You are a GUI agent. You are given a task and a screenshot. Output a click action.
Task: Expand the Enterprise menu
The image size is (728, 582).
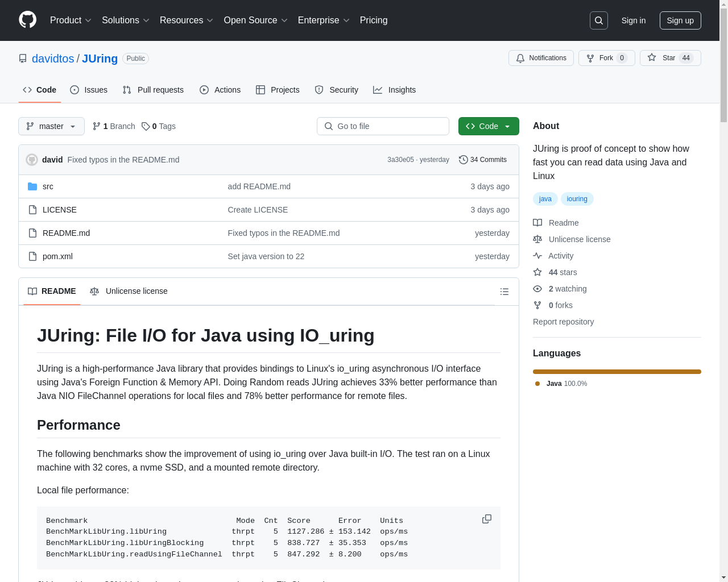pos(324,20)
